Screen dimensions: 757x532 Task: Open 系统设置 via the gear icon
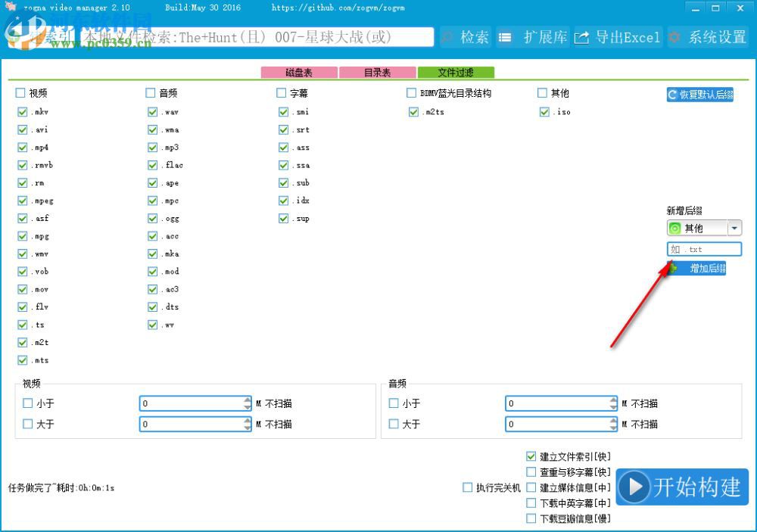coord(675,36)
